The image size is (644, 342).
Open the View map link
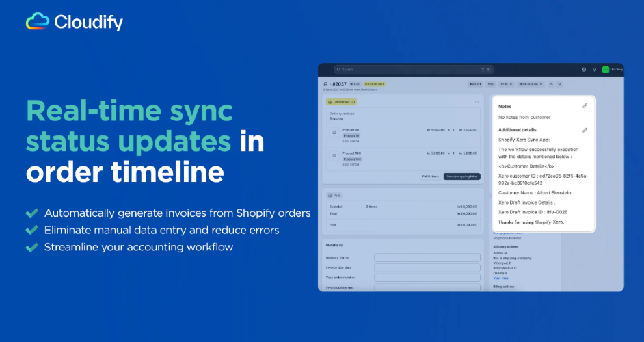pyautogui.click(x=500, y=278)
